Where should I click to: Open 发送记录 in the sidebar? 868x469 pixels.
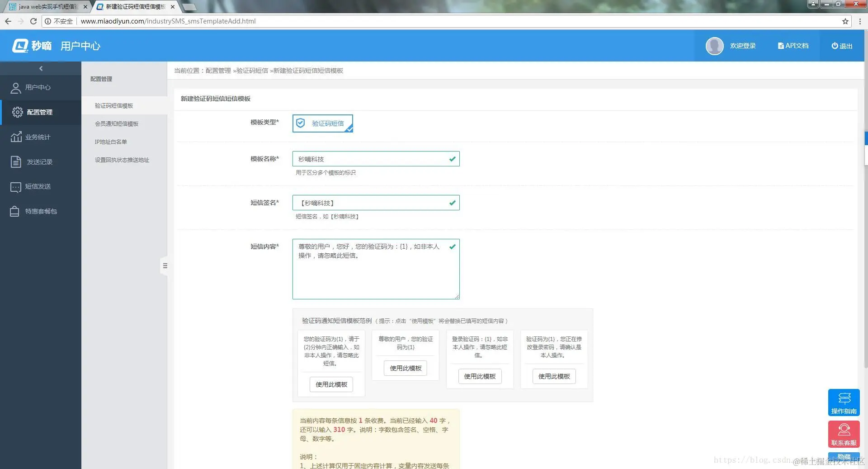tap(41, 162)
